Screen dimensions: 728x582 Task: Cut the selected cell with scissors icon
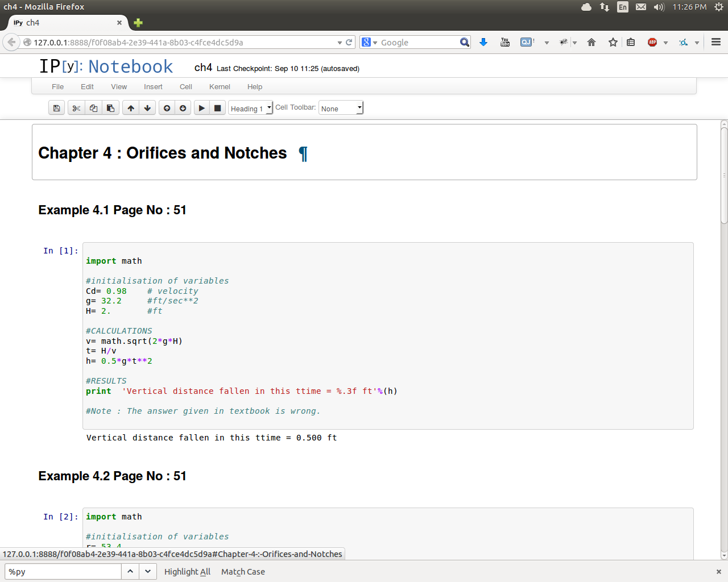76,108
